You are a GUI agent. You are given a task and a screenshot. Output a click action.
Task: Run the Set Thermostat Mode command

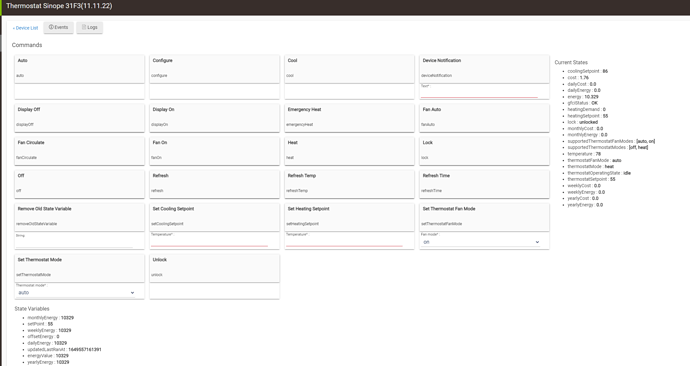coord(79,268)
